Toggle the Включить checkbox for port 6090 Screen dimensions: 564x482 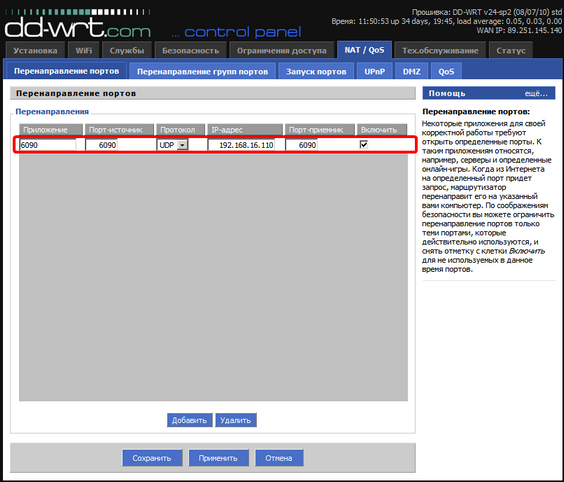click(x=364, y=145)
